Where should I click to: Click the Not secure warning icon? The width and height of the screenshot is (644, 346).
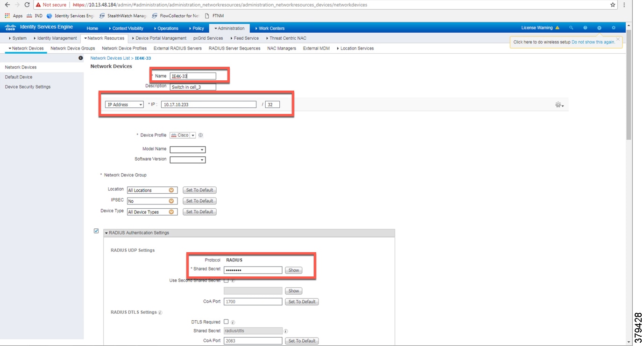(x=39, y=5)
